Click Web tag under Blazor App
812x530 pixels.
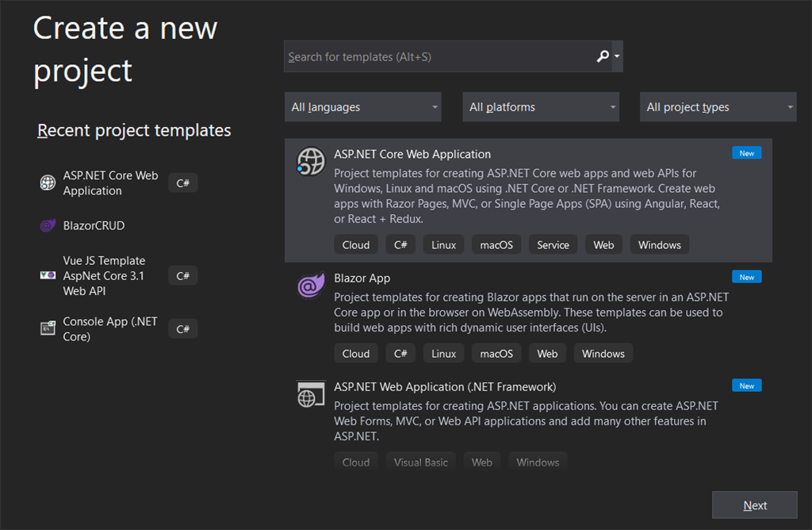coord(547,354)
